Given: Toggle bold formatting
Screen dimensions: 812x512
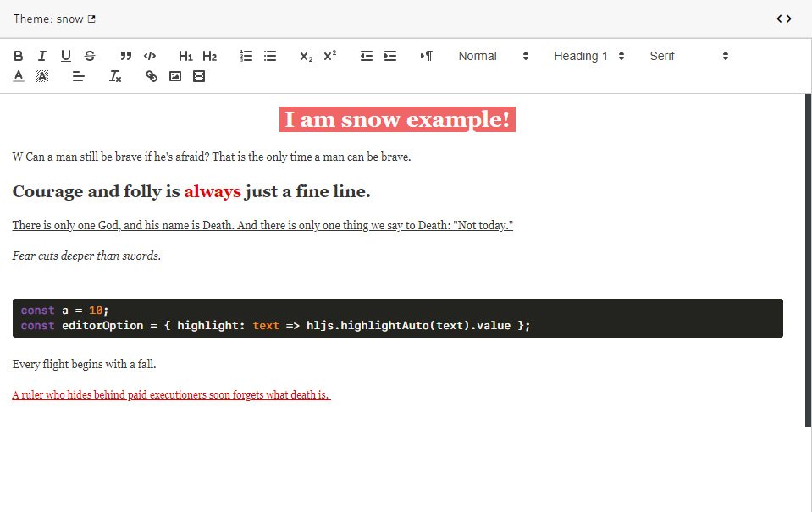Looking at the screenshot, I should tap(18, 56).
